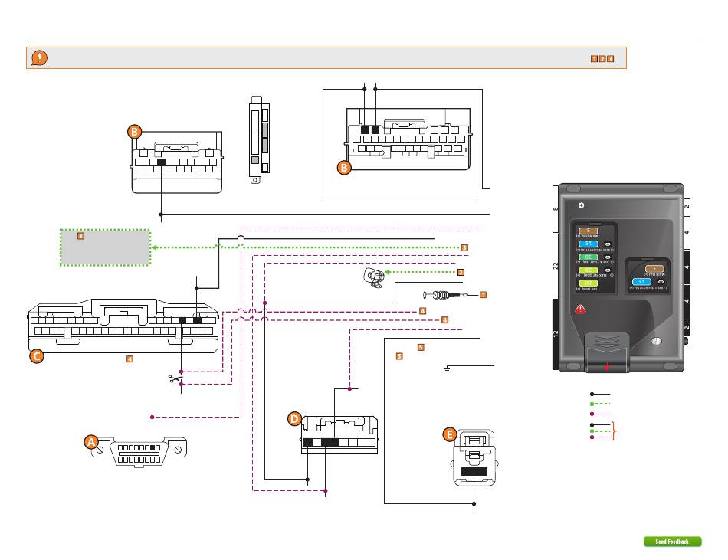
Task: Click the silver screw on the module
Action: (656, 342)
